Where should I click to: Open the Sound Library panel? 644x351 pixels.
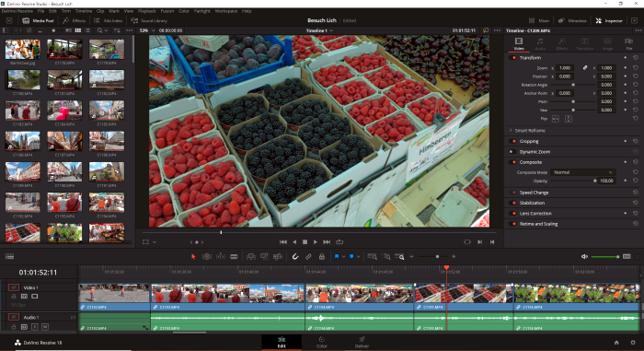click(149, 20)
